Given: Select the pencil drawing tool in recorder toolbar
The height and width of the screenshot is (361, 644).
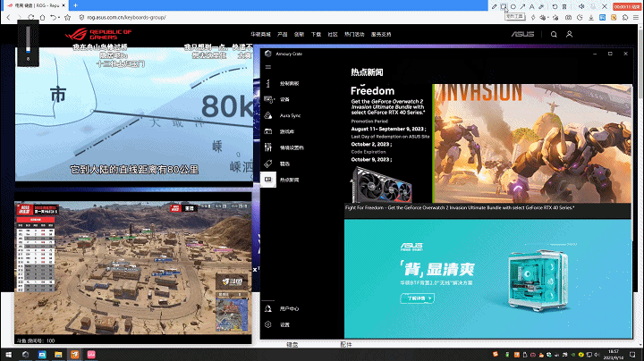Looking at the screenshot, I should pos(494,6).
